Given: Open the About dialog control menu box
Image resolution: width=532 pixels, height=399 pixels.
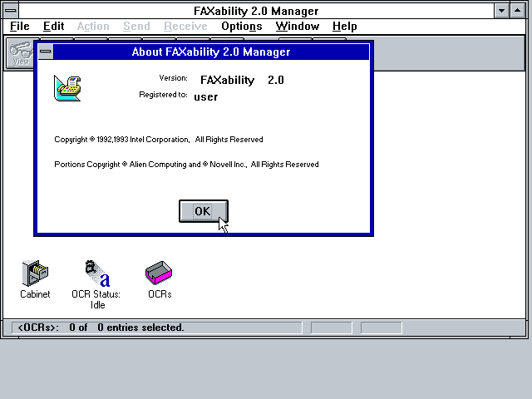Looking at the screenshot, I should coord(46,52).
